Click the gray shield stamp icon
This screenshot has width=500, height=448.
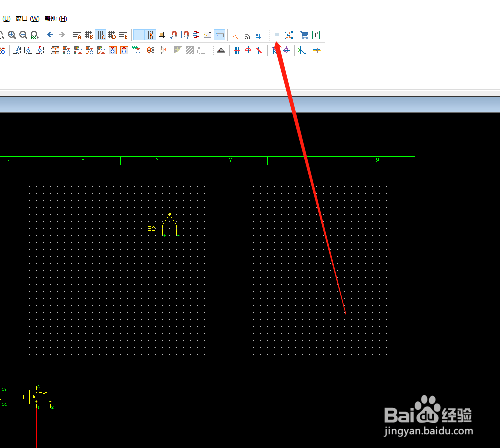[x=221, y=50]
